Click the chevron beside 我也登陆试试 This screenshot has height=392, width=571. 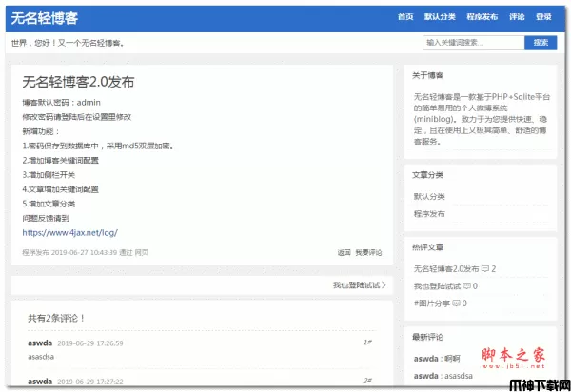384,285
